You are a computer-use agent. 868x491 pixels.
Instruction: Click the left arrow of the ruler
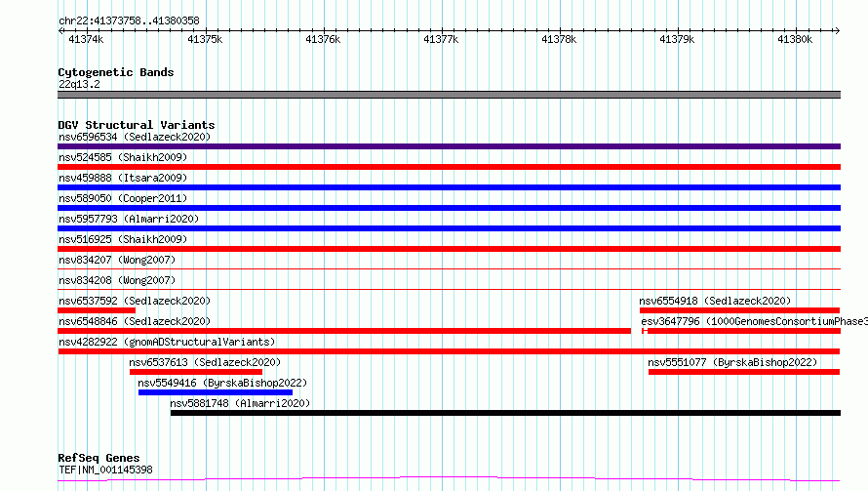point(60,30)
